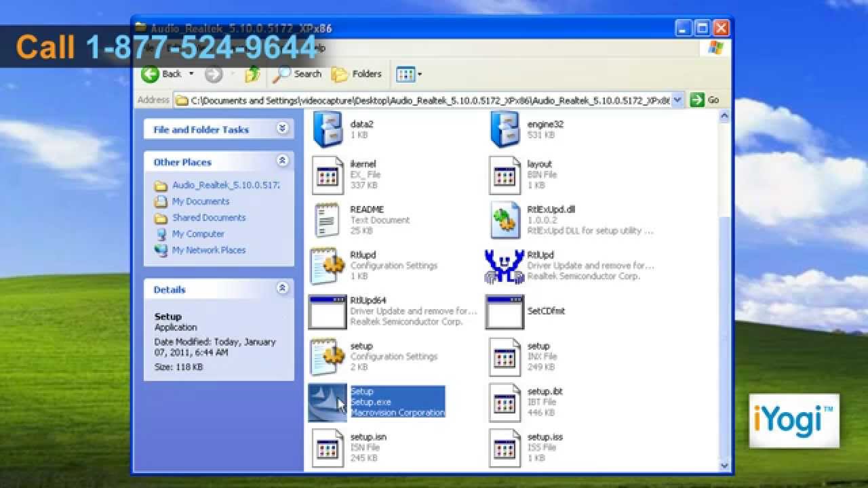Click the scrollbar down arrow
The image size is (868, 488).
click(724, 465)
